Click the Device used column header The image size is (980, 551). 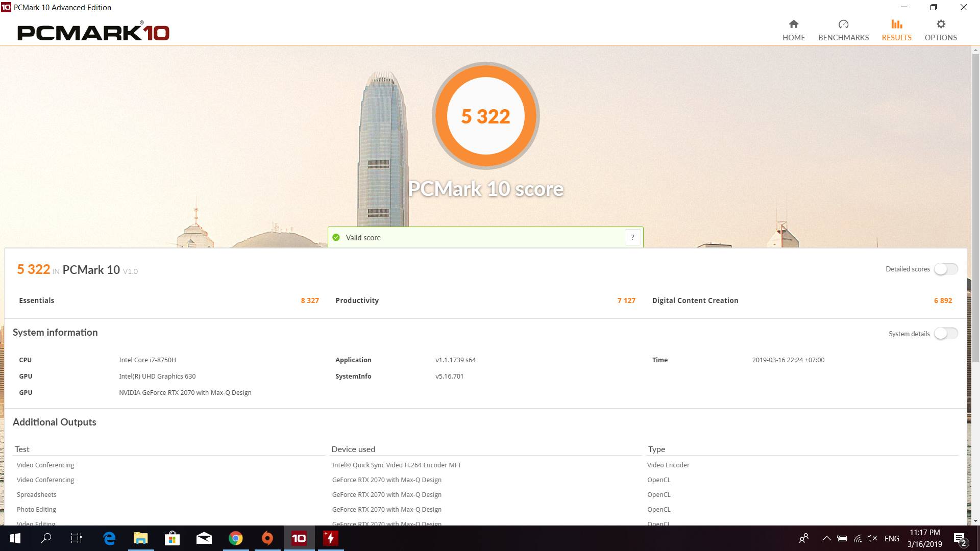[x=353, y=449]
